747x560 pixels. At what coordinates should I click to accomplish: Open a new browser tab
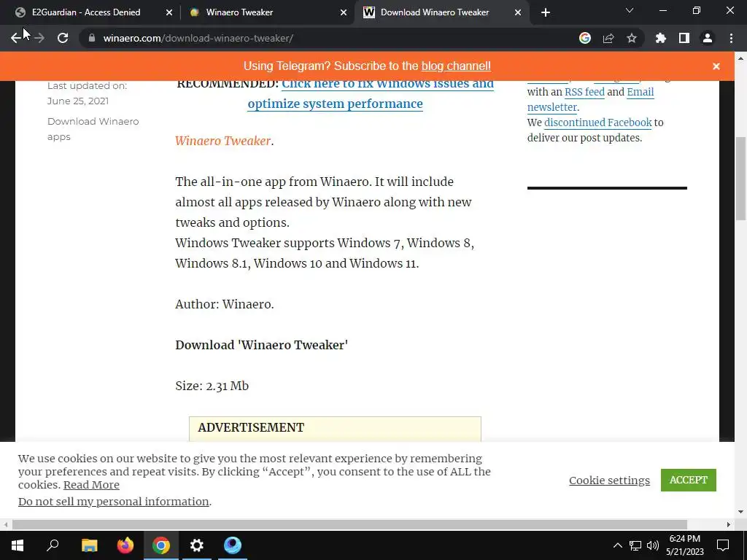click(546, 12)
